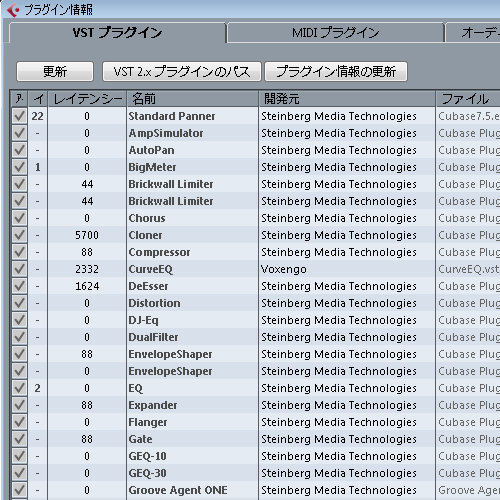Toggle the CurveEQ plugin checkbox

point(19,269)
